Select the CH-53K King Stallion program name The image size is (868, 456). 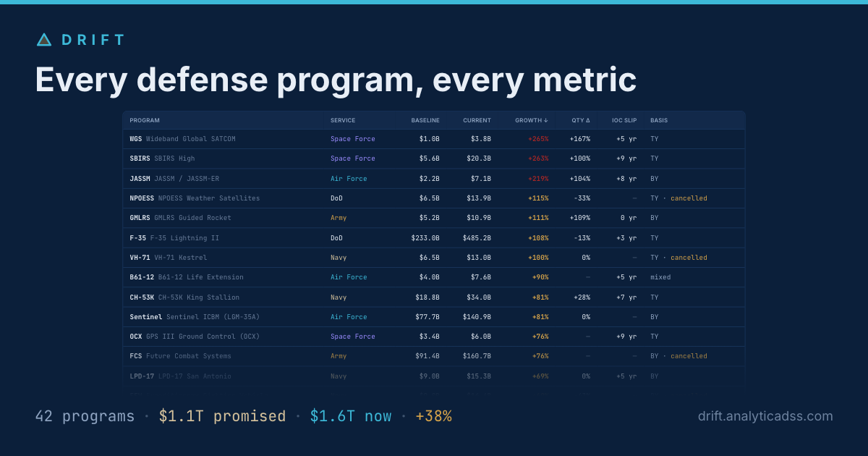click(x=184, y=297)
